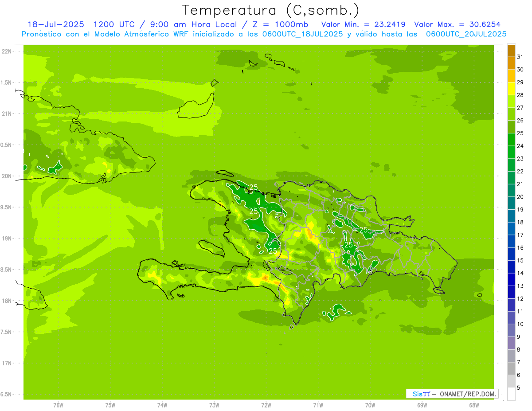Click the dark blue legend swatch between 13 and 14
532x411 pixels.
point(511,279)
